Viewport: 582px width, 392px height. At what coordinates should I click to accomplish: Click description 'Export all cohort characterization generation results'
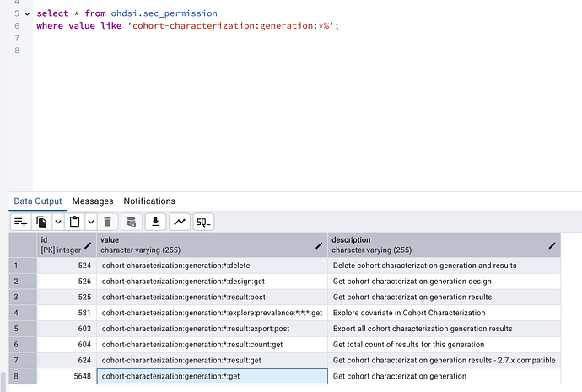pyautogui.click(x=445, y=329)
